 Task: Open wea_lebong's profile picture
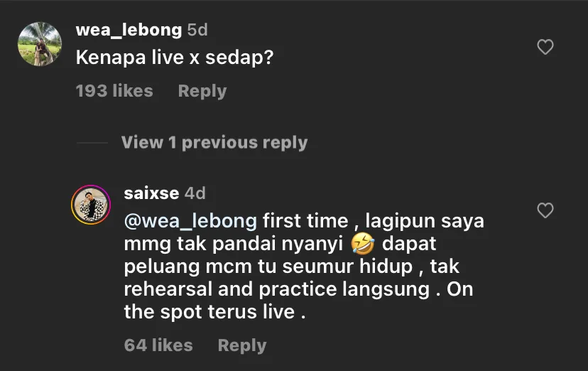pyautogui.click(x=39, y=44)
